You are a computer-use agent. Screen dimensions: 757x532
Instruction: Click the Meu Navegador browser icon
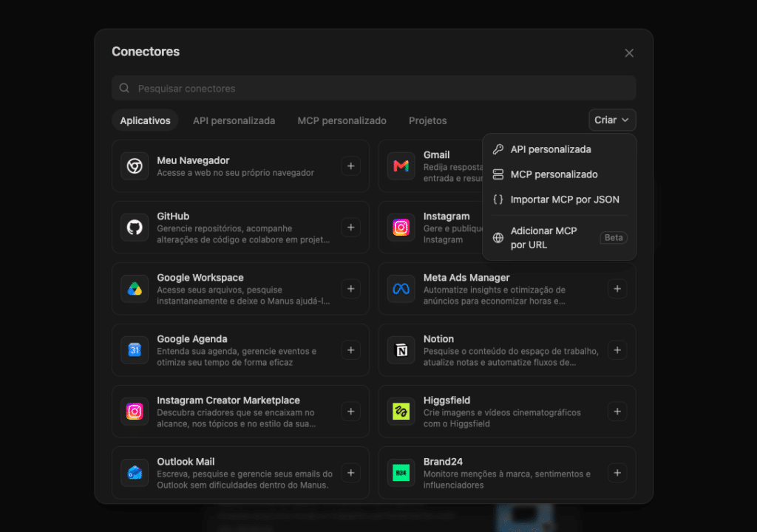pos(135,166)
